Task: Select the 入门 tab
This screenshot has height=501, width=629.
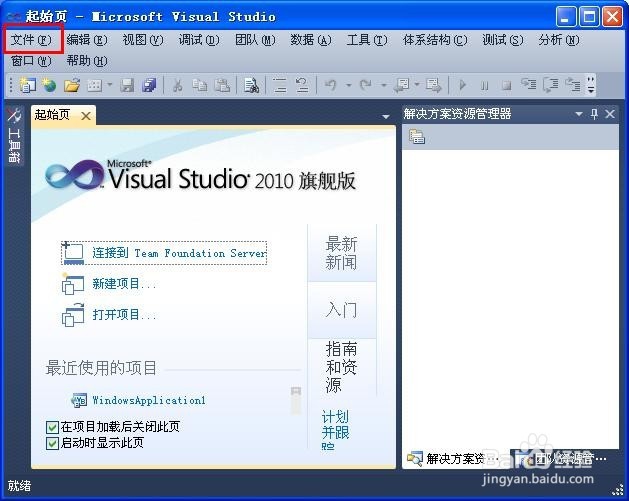Action: pos(341,310)
